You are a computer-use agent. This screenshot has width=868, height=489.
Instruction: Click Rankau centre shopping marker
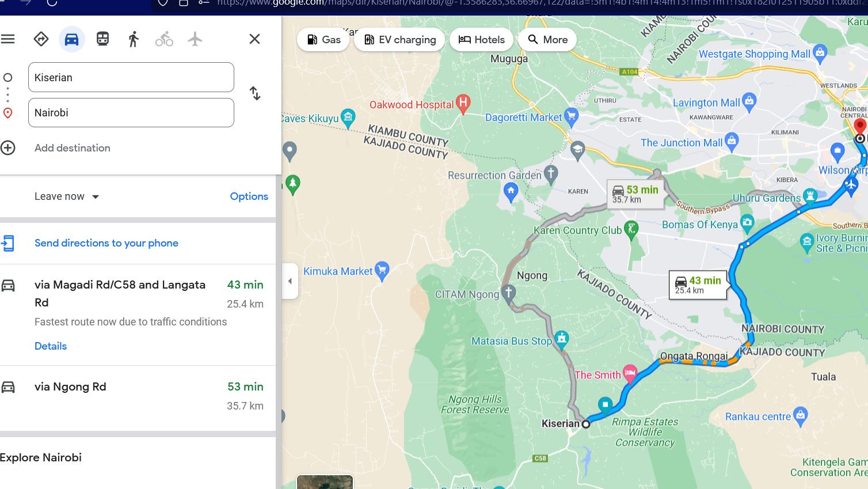[801, 416]
